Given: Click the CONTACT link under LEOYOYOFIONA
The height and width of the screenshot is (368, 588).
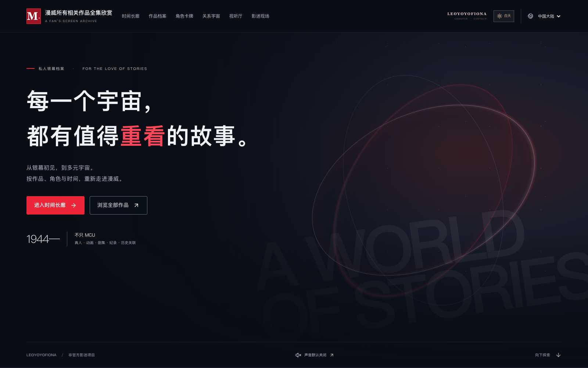Looking at the screenshot, I should point(480,19).
